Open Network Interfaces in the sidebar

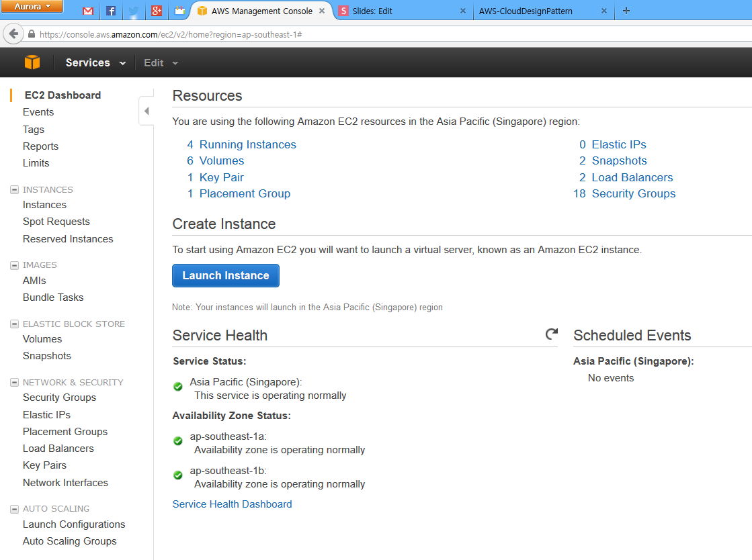click(65, 482)
